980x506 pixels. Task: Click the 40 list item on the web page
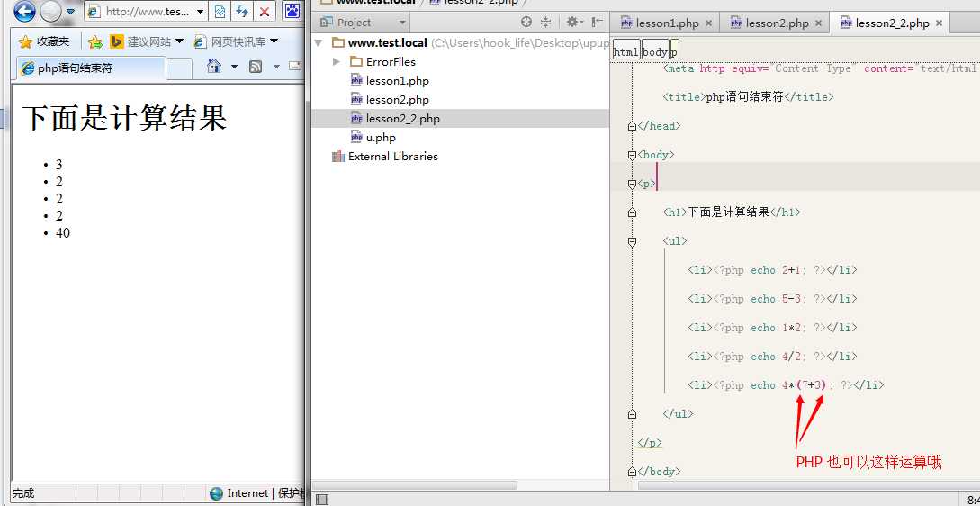click(62, 232)
